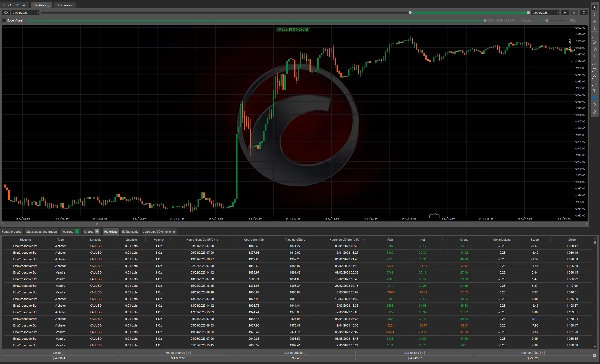Select the cursor tool in the right toolbar
The image size is (600, 364).
tap(595, 7)
